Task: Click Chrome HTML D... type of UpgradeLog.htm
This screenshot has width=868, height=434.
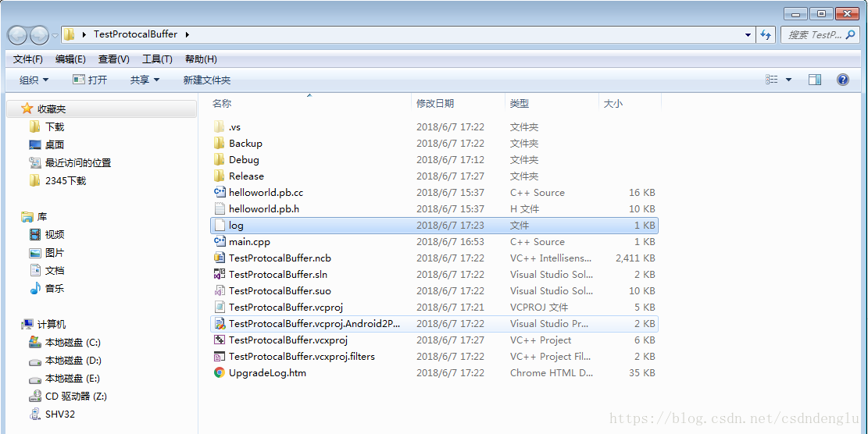Action: (x=552, y=372)
